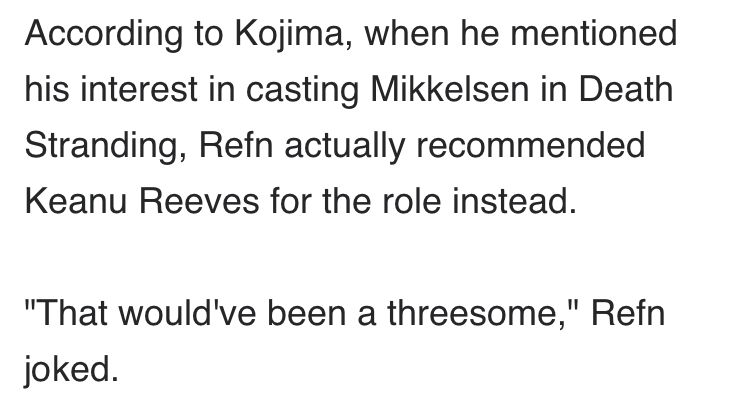
Task: Click the name "Mikkelsen"
Action: pos(469,91)
